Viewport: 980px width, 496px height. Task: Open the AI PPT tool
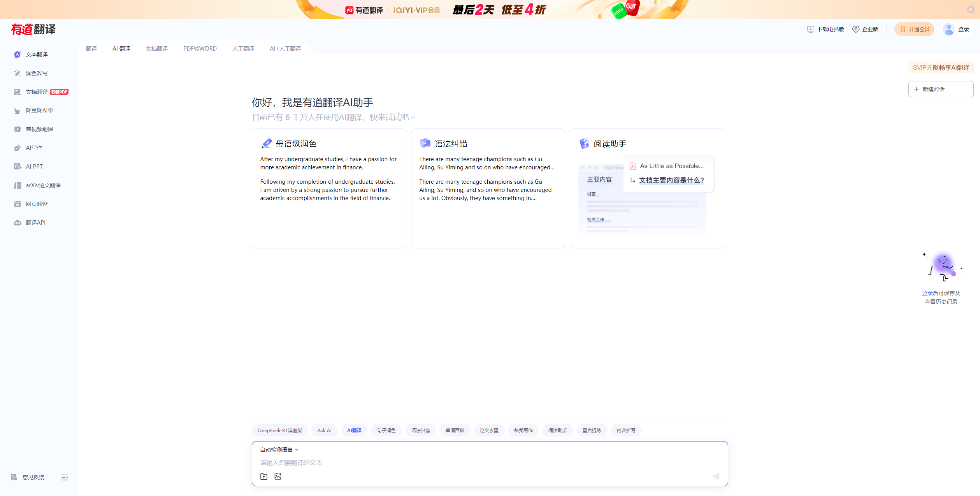coord(34,166)
